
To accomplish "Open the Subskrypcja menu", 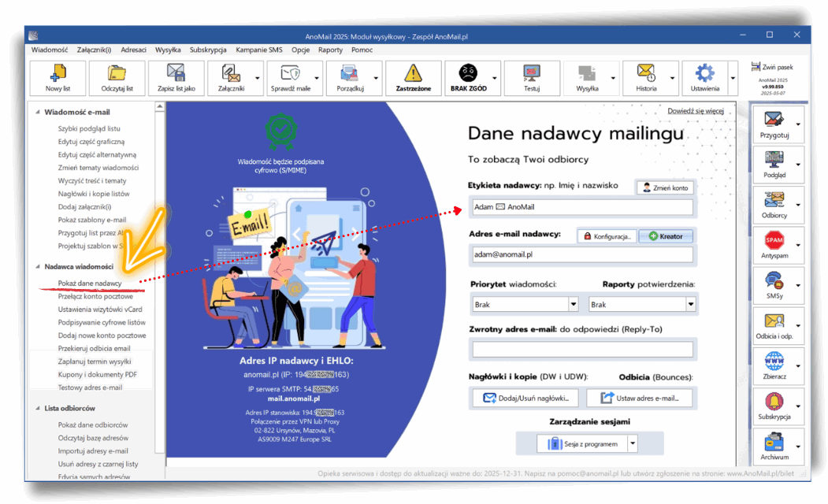I will pos(208,50).
